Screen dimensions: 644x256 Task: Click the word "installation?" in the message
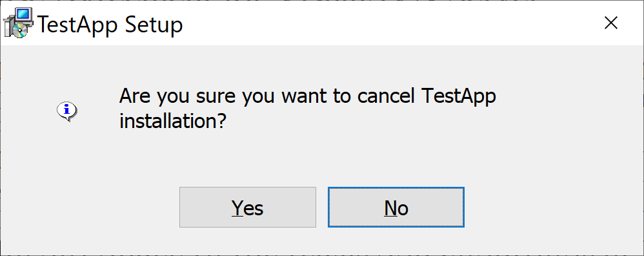(173, 122)
